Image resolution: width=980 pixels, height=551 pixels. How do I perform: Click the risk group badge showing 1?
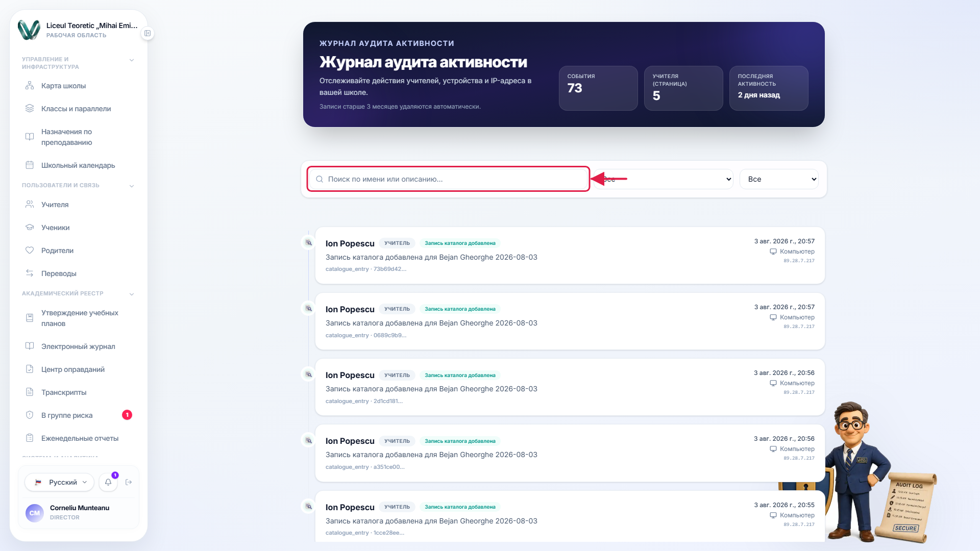click(x=127, y=415)
